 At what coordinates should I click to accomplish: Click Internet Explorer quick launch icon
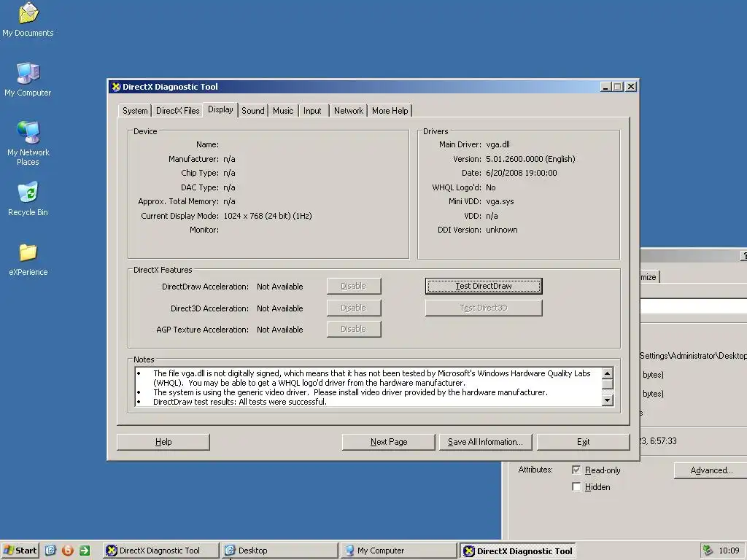(x=50, y=551)
